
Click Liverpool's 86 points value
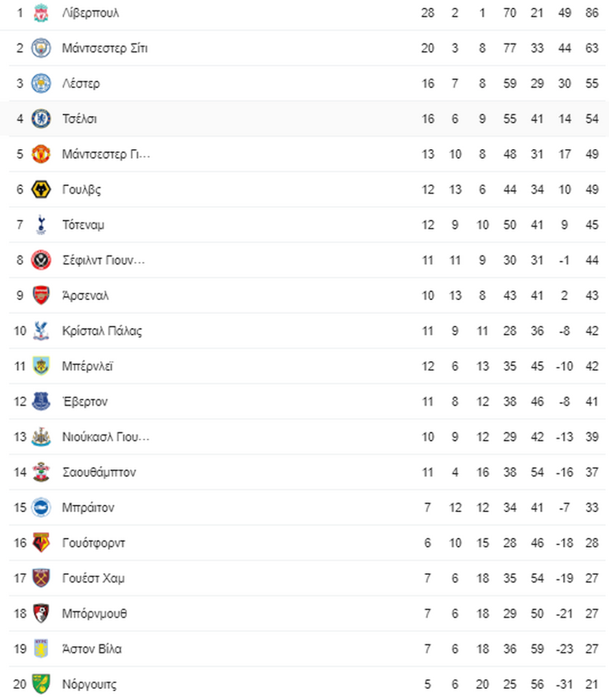click(x=592, y=13)
